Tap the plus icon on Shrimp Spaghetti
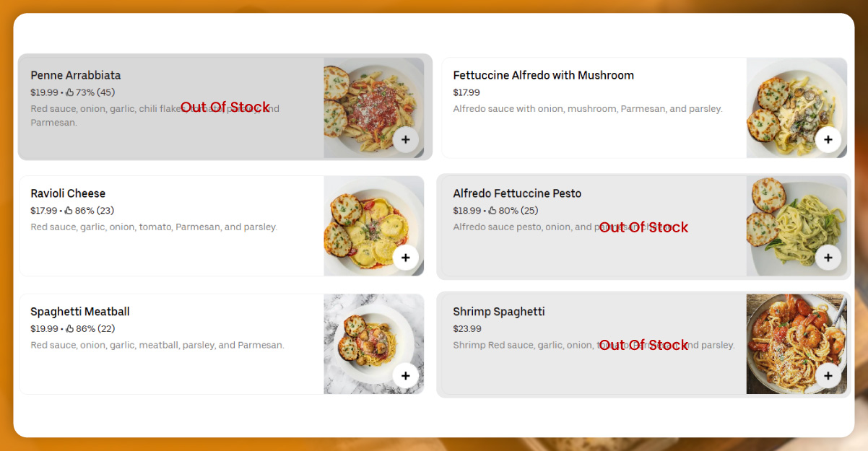The image size is (868, 451). coord(828,375)
